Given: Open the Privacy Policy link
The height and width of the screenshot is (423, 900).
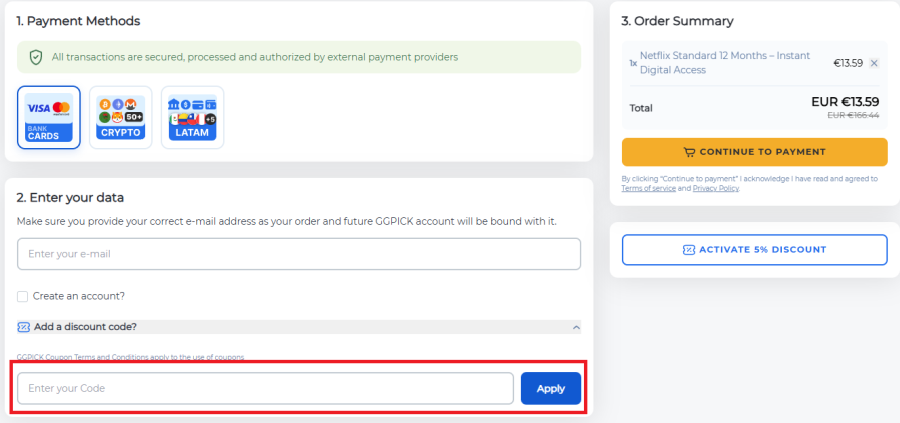Looking at the screenshot, I should (x=715, y=188).
